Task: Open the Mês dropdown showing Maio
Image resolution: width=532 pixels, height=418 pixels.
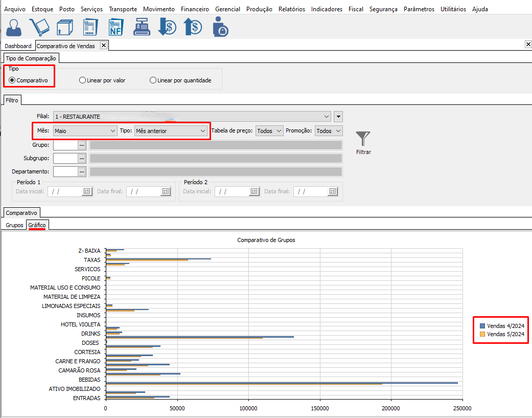Action: (x=85, y=131)
